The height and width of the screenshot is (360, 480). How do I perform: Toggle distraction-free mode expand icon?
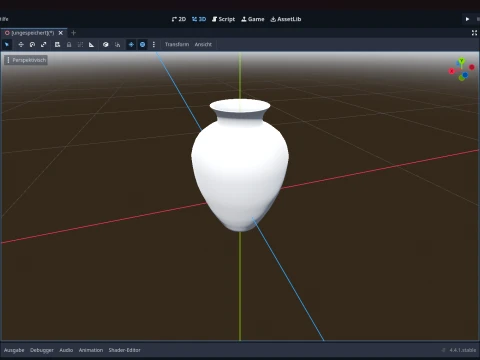click(x=474, y=33)
